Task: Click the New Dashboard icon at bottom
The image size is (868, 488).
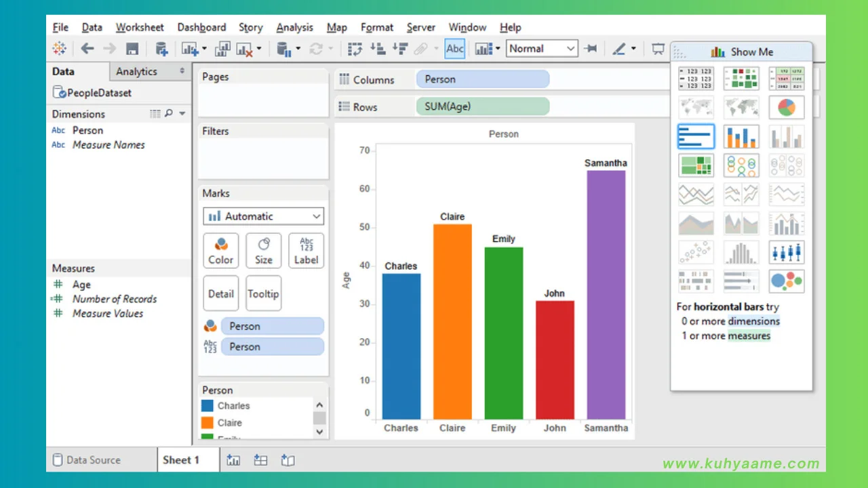Action: pyautogui.click(x=260, y=460)
